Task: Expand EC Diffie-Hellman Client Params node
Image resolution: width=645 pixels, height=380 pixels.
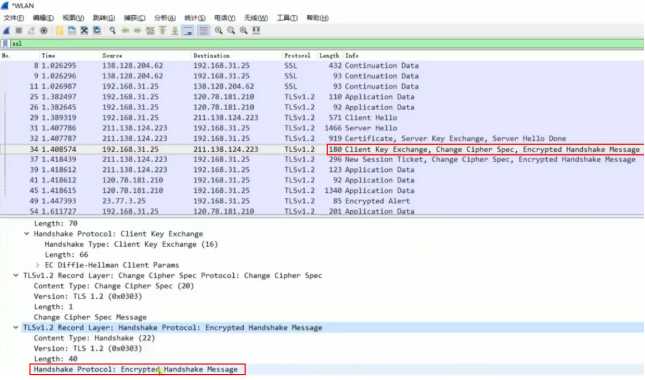Action: 37,265
